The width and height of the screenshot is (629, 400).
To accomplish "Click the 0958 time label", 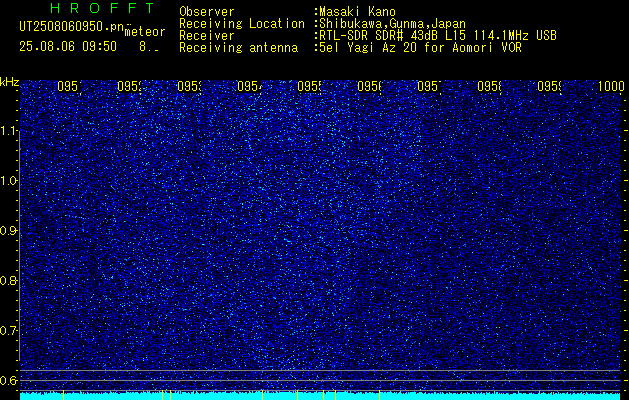I will (489, 87).
